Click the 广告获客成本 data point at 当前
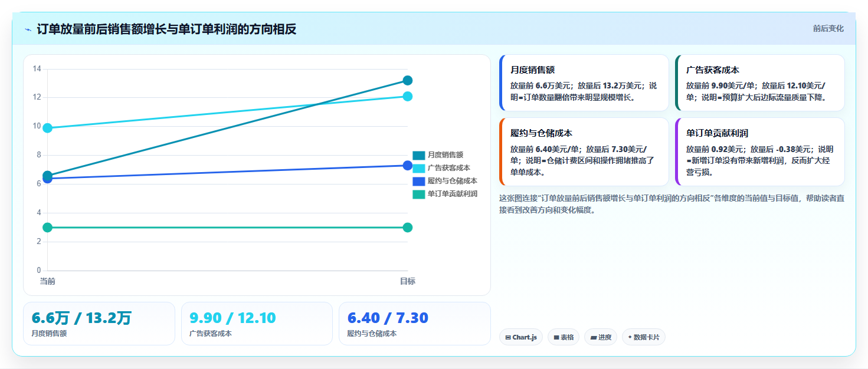The image size is (868, 369). point(48,128)
